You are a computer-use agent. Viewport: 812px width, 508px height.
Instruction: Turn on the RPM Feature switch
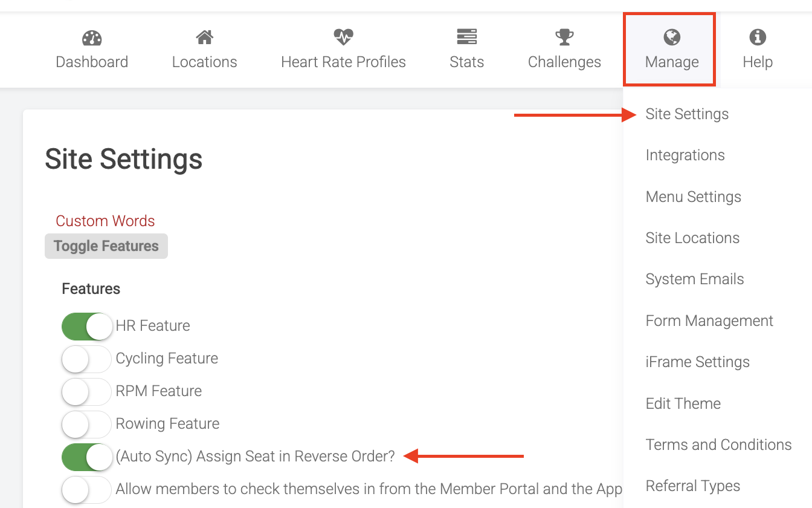point(87,392)
